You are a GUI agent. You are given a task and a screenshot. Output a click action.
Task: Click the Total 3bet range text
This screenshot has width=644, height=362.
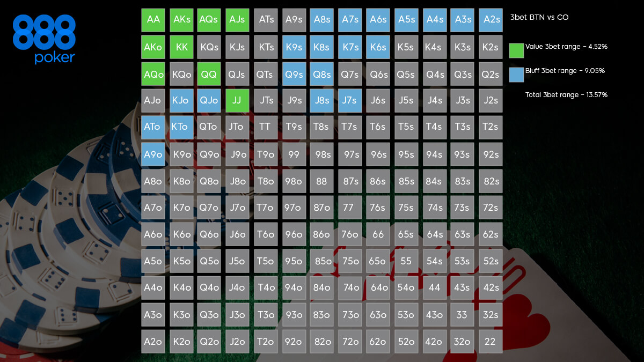[566, 95]
